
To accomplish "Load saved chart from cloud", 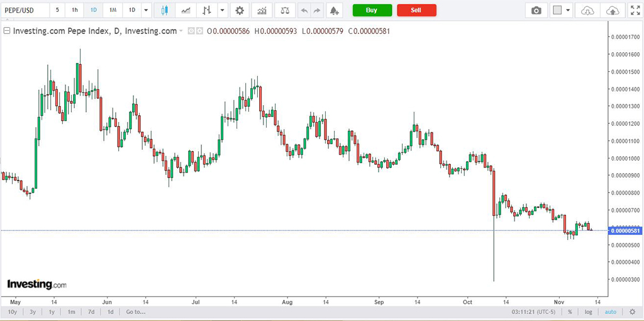I will (587, 10).
